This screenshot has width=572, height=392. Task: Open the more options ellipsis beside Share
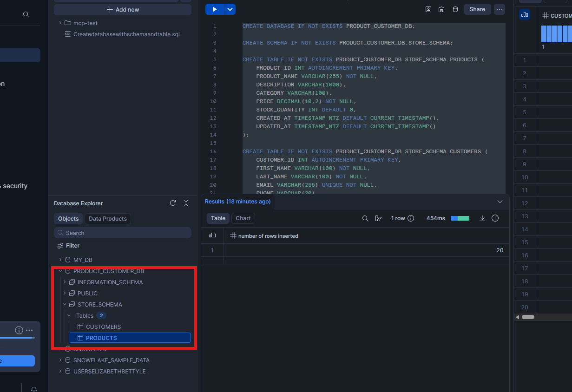click(500, 9)
